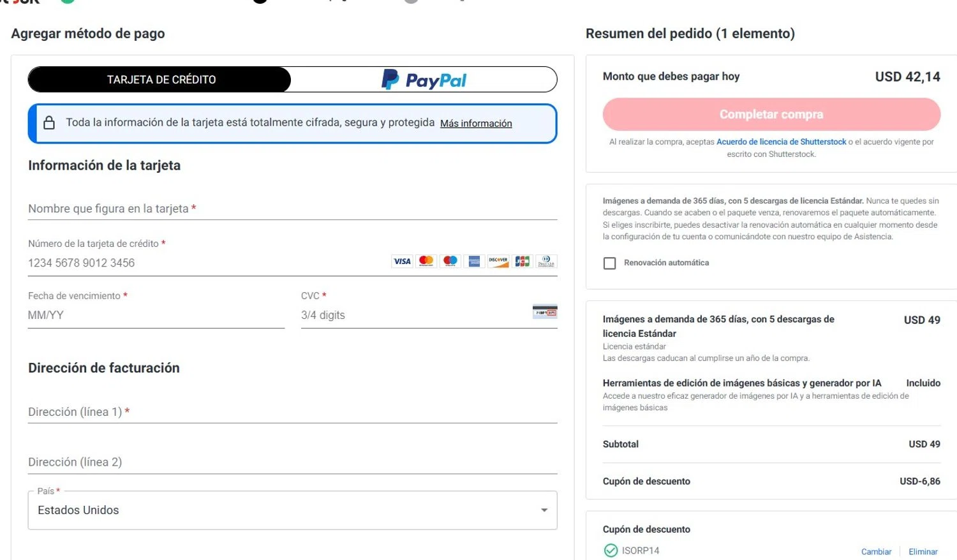Click the green coupon checkmark icon
Viewport: 957px width, 560px height.
click(611, 550)
